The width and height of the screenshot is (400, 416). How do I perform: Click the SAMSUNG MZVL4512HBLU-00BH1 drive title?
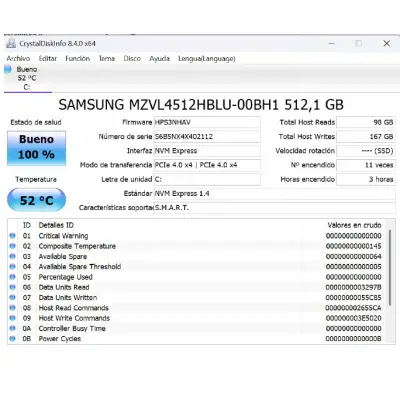(x=201, y=105)
